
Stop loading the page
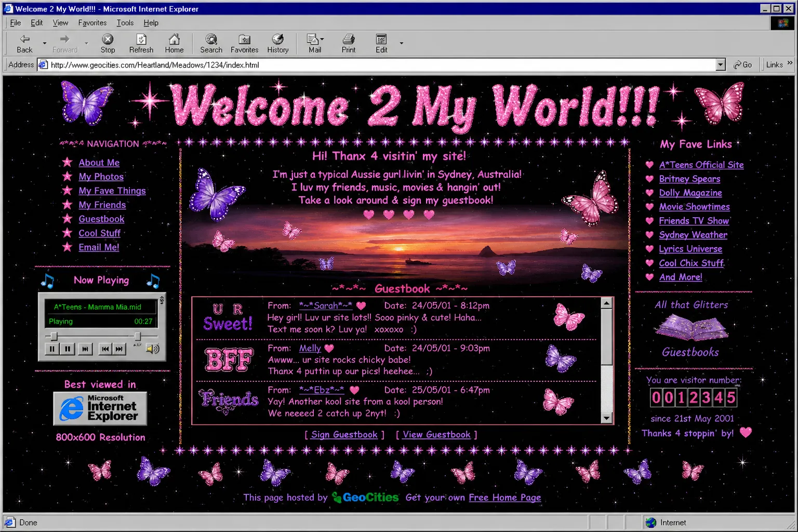[x=108, y=44]
